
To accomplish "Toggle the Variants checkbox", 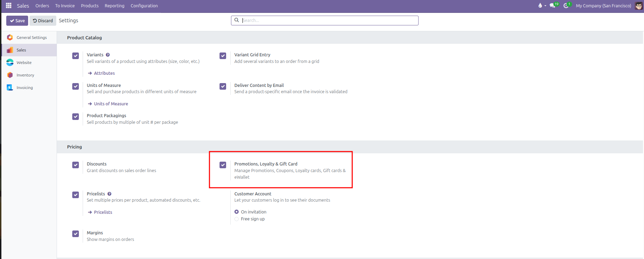I will pos(76,56).
